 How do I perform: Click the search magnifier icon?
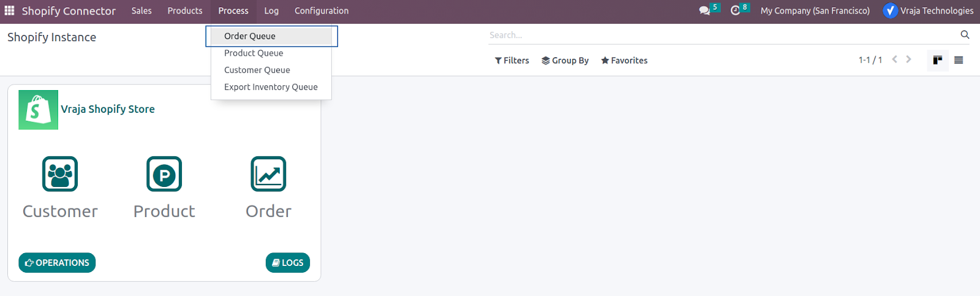(x=965, y=35)
